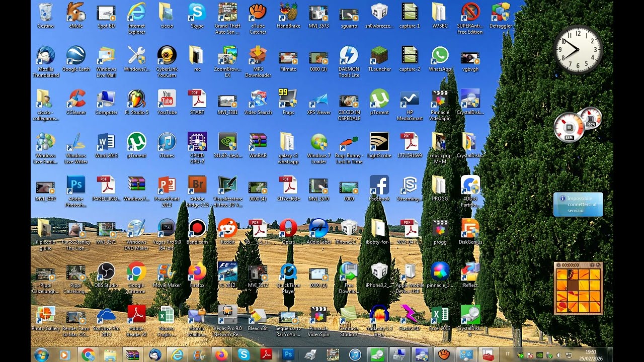Select the F1 2012 game icon
The width and height of the screenshot is (644, 362).
[227, 275]
